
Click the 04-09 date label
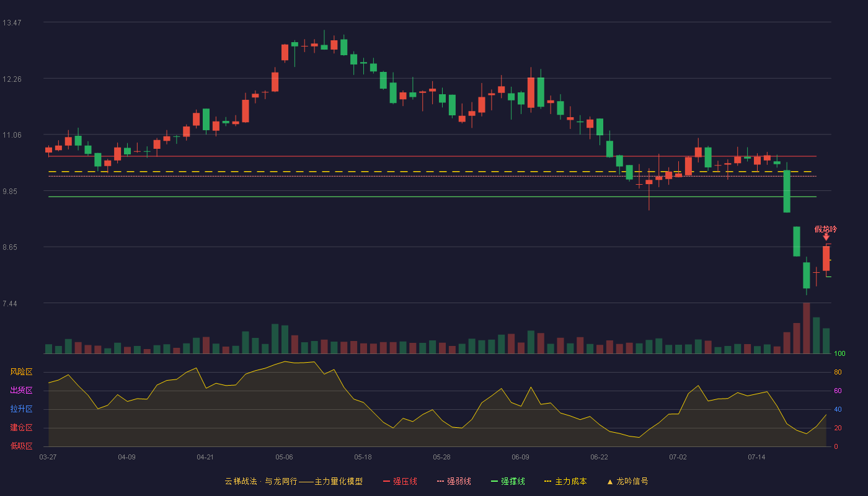(126, 457)
